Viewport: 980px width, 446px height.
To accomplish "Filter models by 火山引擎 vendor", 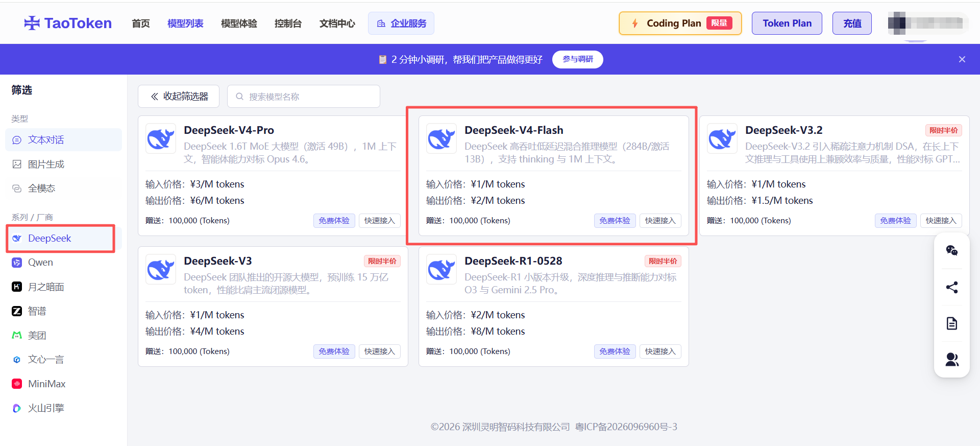I will tap(63, 408).
